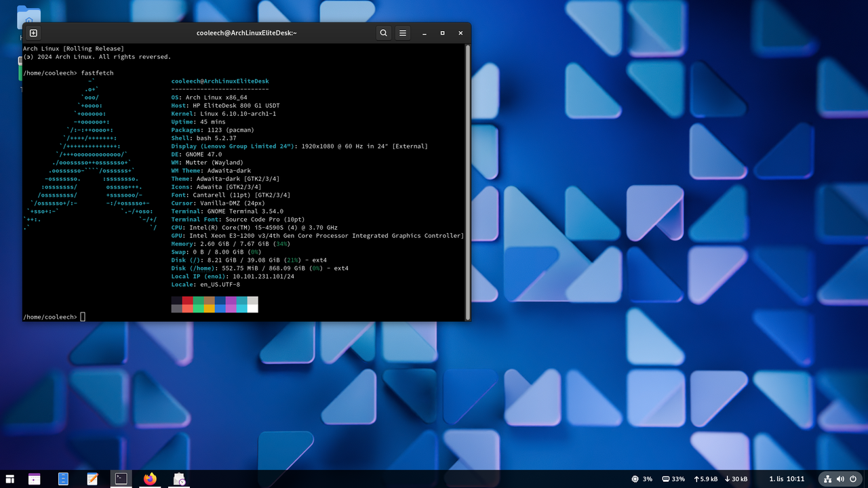Click 'Arch Linux [Rolling Release]' line
The width and height of the screenshot is (868, 488).
tap(73, 49)
